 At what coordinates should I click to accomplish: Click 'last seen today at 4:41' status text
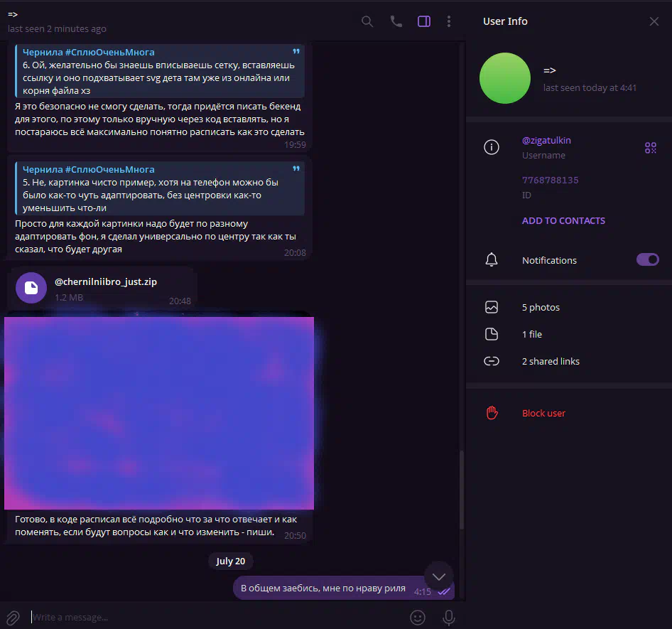click(x=590, y=88)
